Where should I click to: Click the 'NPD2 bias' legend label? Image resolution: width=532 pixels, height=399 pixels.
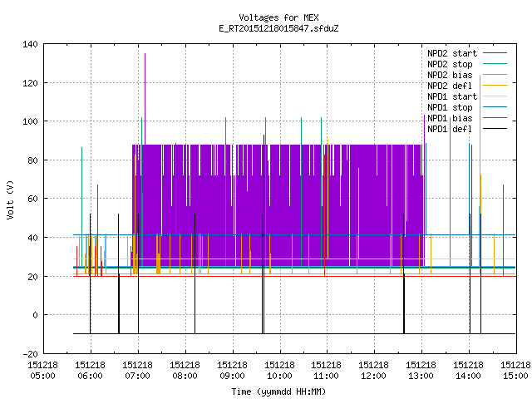[x=450, y=75]
